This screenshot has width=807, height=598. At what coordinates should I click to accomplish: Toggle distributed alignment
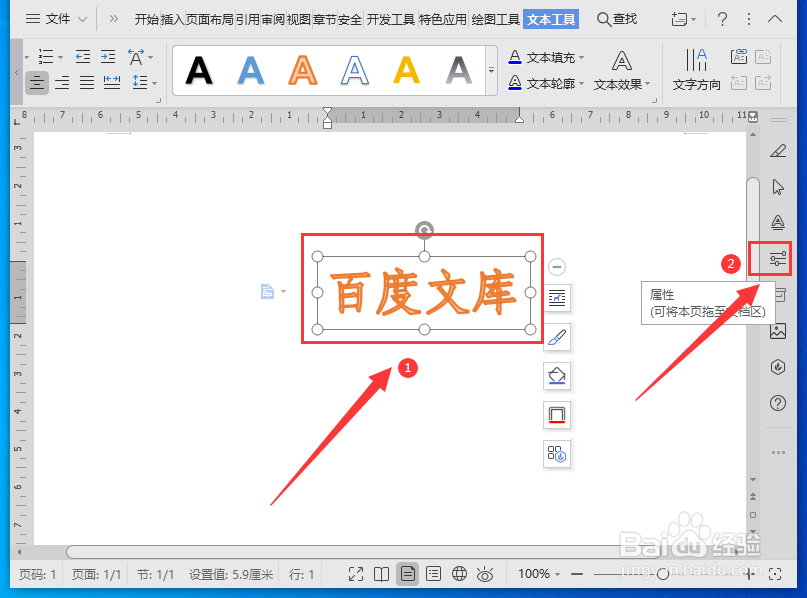(x=112, y=82)
